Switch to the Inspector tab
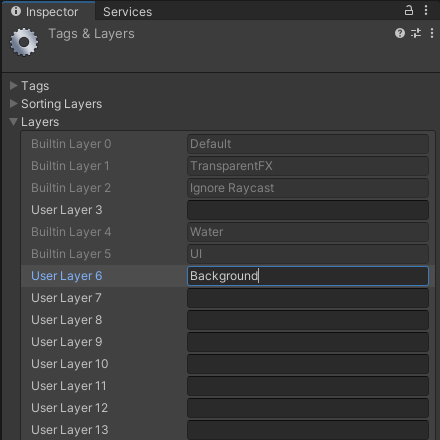 [49, 11]
